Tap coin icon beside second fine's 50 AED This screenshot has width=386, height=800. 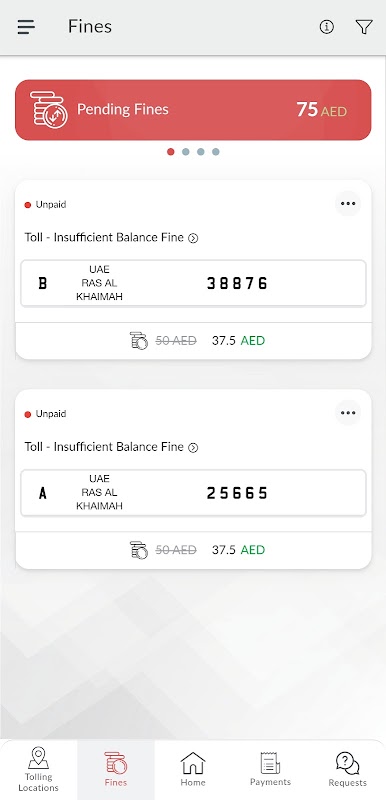click(139, 549)
